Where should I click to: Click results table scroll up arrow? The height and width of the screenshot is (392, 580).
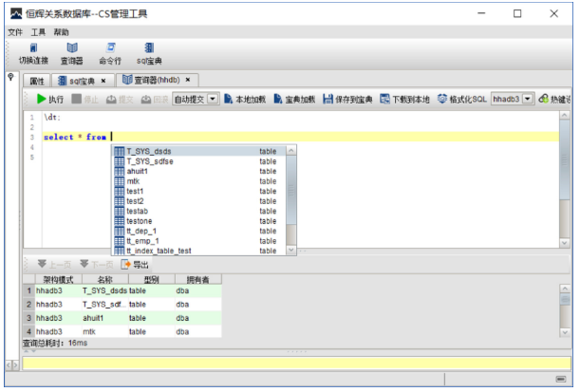[565, 289]
